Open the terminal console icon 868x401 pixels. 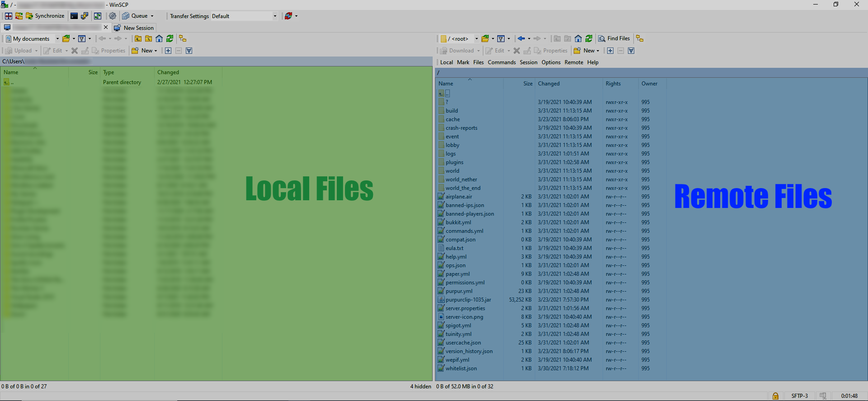(x=74, y=16)
